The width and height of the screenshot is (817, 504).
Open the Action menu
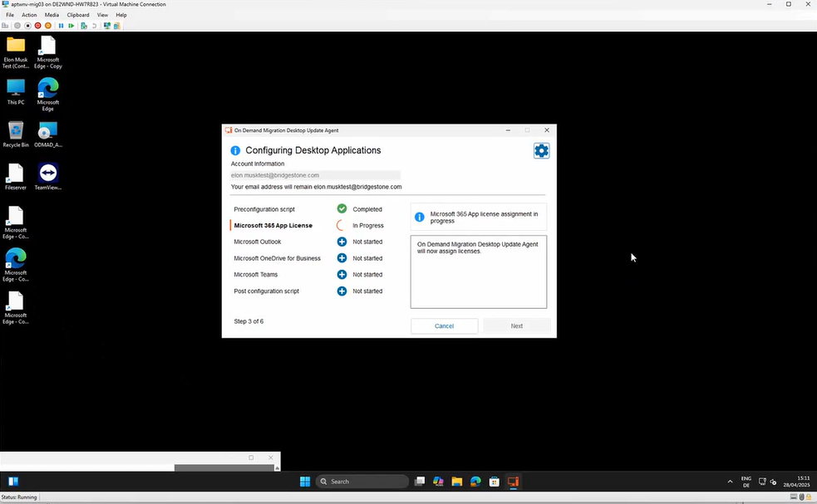tap(29, 15)
